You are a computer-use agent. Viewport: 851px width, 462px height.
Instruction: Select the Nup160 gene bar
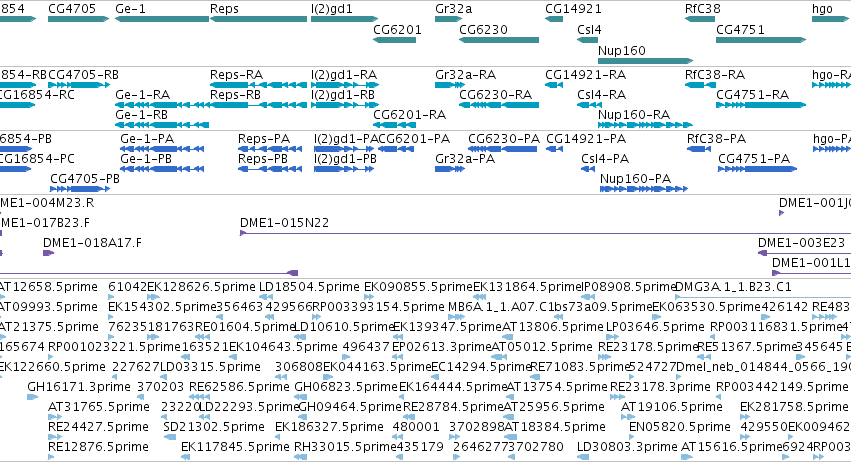tap(645, 60)
